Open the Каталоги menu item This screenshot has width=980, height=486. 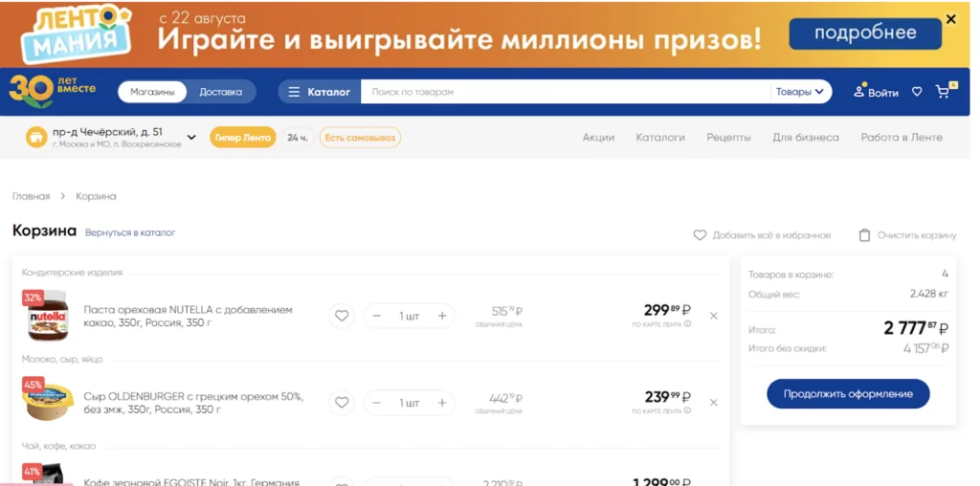point(660,138)
